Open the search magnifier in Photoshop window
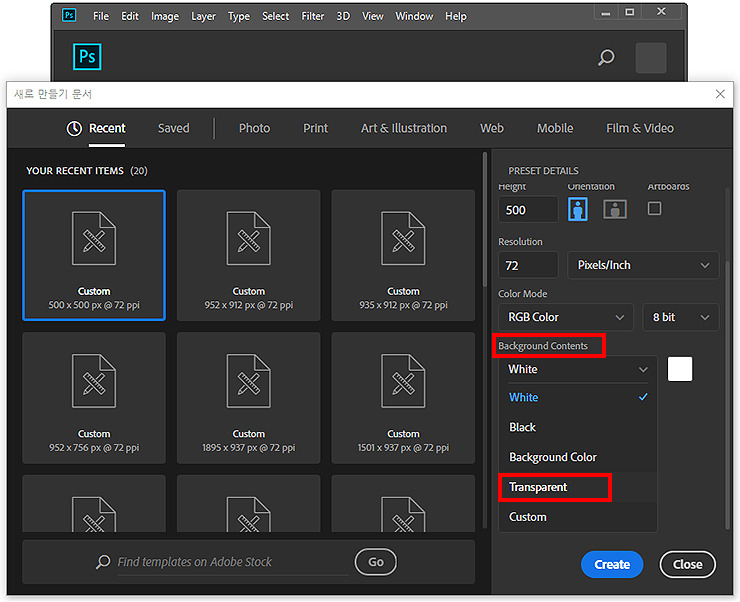Screen dimensions: 740x602 pos(606,58)
